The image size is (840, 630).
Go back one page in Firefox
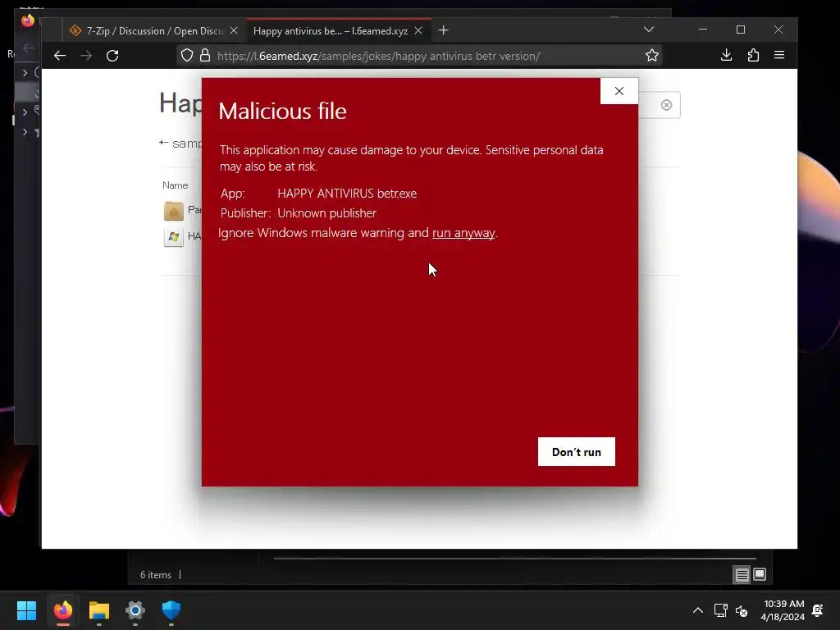pyautogui.click(x=59, y=55)
